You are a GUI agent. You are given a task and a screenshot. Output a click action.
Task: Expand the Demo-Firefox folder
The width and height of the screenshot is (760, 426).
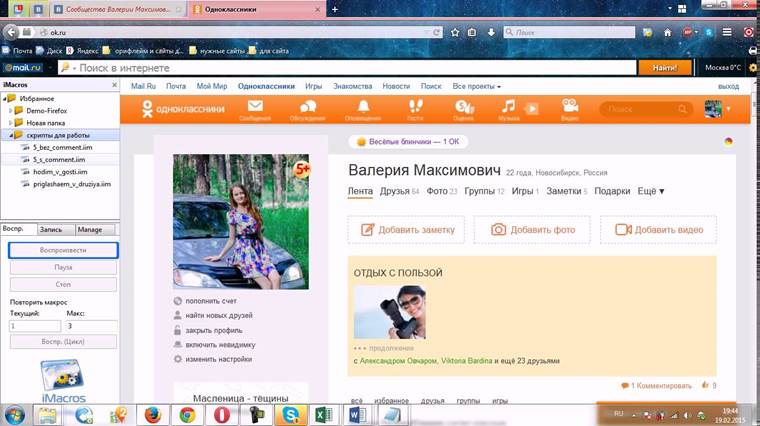(x=11, y=110)
